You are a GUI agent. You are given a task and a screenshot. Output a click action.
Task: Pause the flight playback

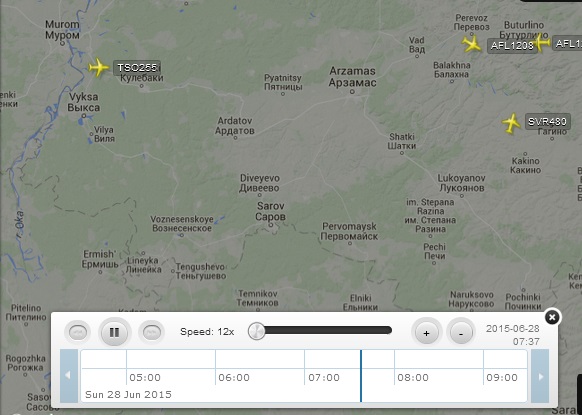(114, 332)
